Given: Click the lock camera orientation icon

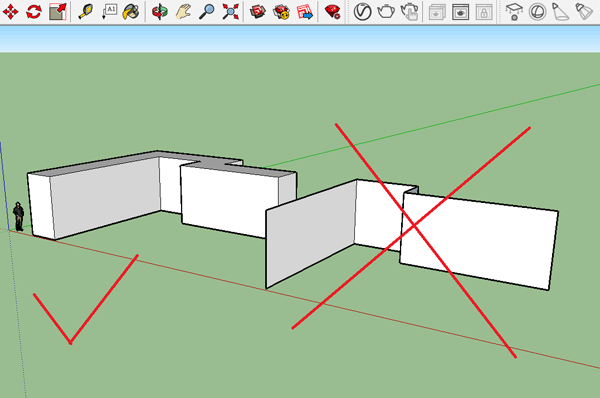Looking at the screenshot, I should click(x=484, y=12).
